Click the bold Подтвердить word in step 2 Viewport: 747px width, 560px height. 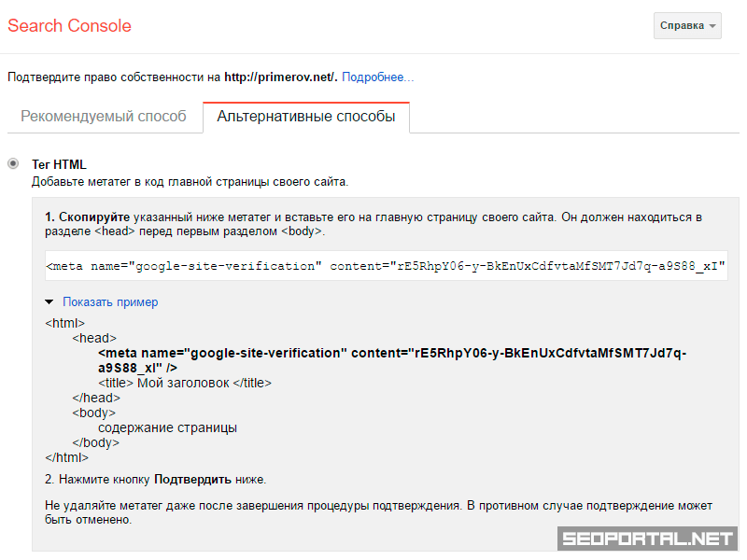pyautogui.click(x=192, y=480)
